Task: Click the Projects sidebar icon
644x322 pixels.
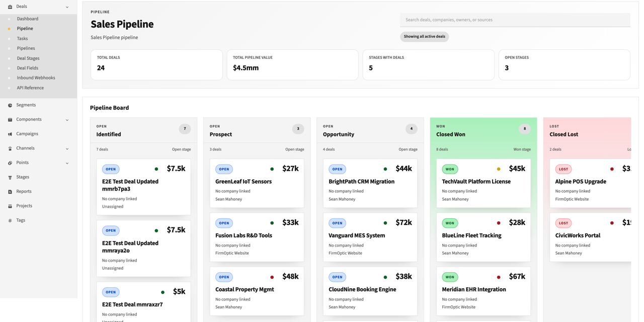Action: click(10, 206)
